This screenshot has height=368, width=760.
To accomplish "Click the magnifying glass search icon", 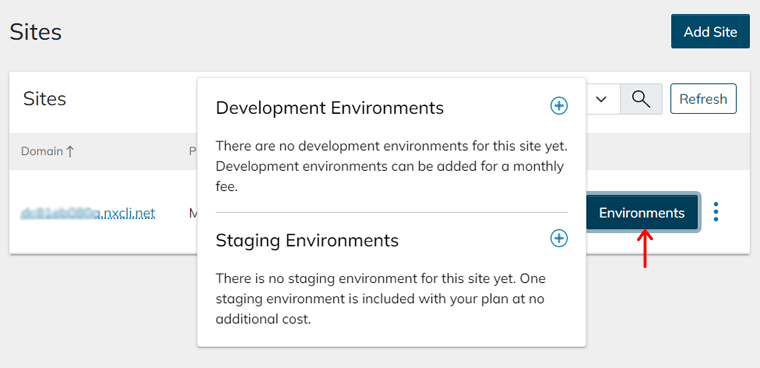I will click(641, 99).
